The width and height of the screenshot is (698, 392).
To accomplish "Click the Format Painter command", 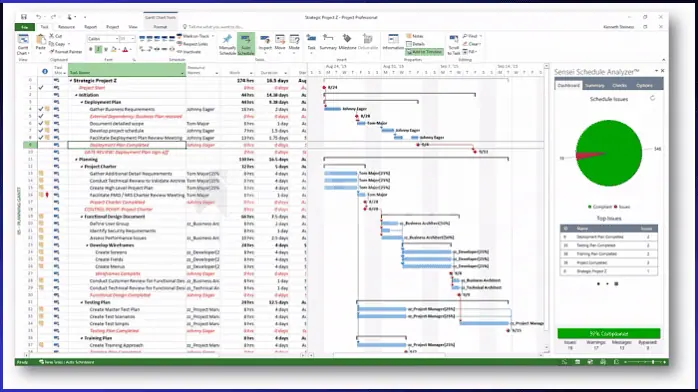I will [x=66, y=52].
